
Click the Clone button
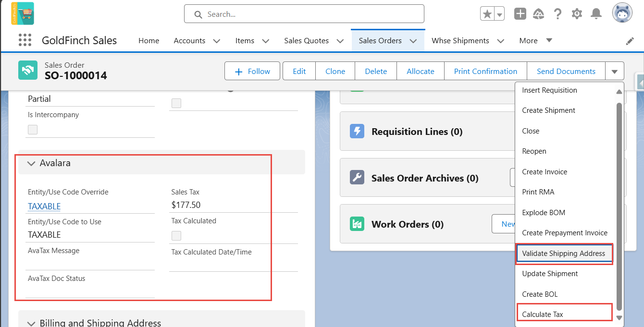click(x=335, y=71)
